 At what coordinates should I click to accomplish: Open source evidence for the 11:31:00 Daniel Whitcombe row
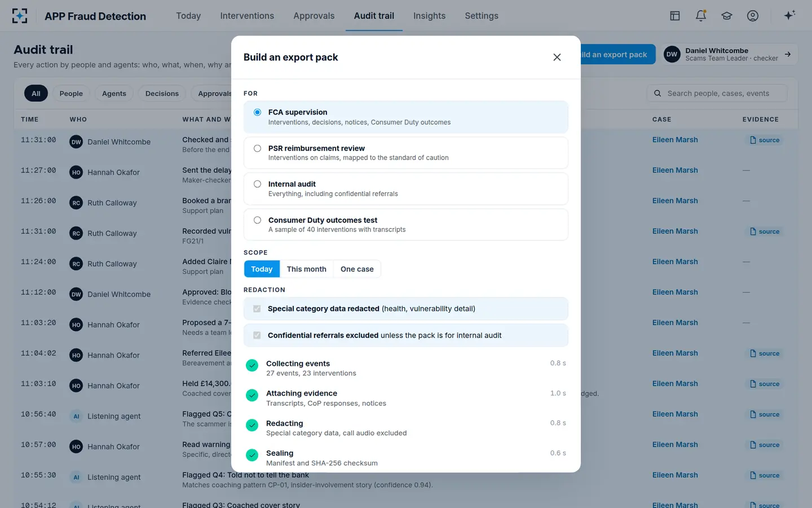coord(764,140)
